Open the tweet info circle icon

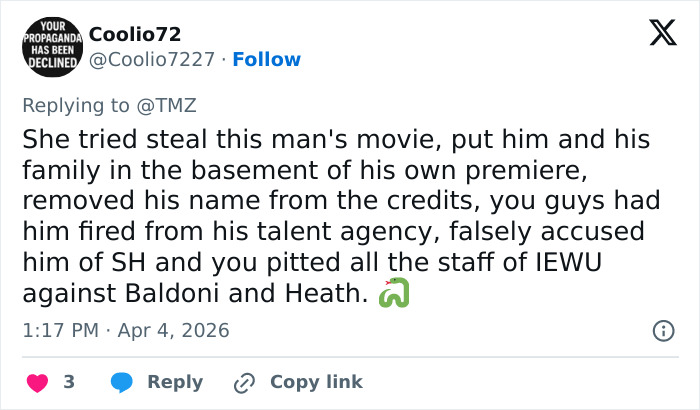click(x=662, y=330)
